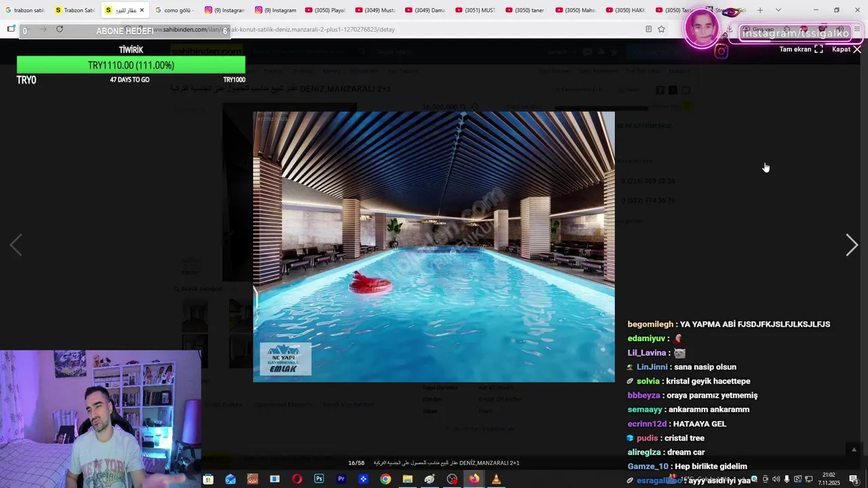868x488 pixels.
Task: Close the active sahibinden listing tab
Action: point(142,10)
